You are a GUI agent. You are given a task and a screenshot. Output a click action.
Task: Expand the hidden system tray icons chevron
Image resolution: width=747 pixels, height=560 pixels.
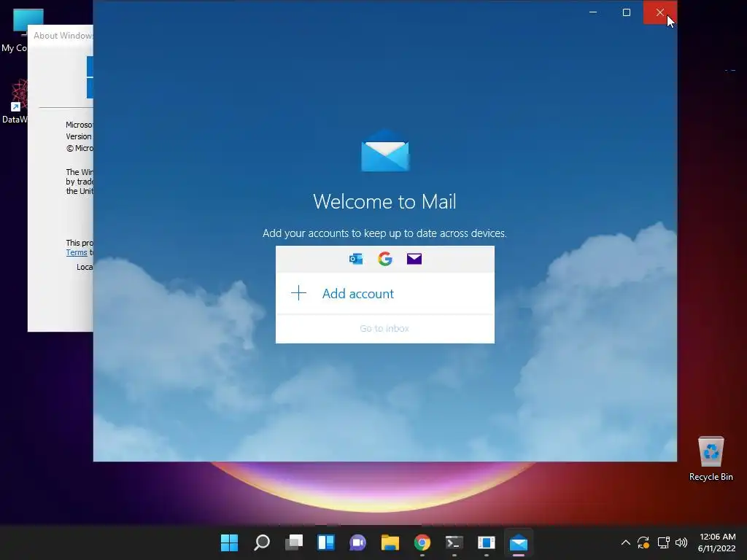tap(625, 542)
